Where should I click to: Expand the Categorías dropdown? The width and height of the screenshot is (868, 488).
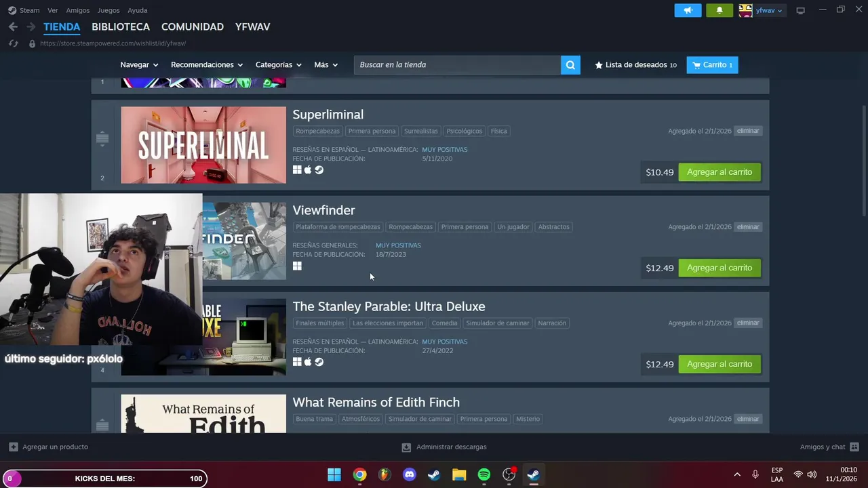[x=278, y=65]
